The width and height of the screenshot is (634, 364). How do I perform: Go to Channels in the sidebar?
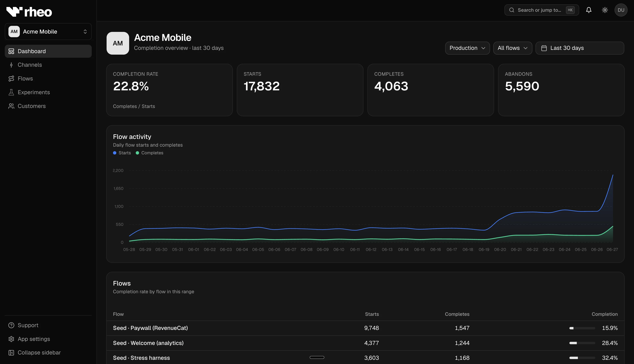coord(48,65)
